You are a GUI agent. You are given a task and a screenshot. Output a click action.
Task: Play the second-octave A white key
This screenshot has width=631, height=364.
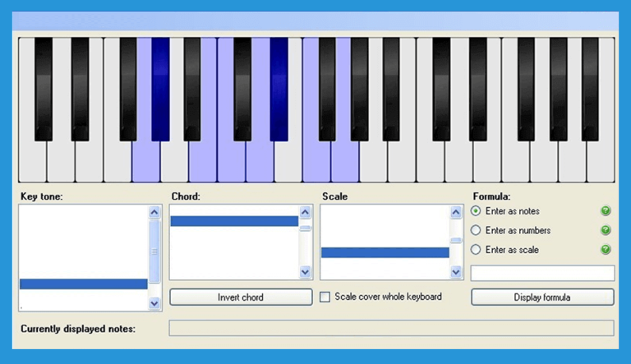pos(374,161)
